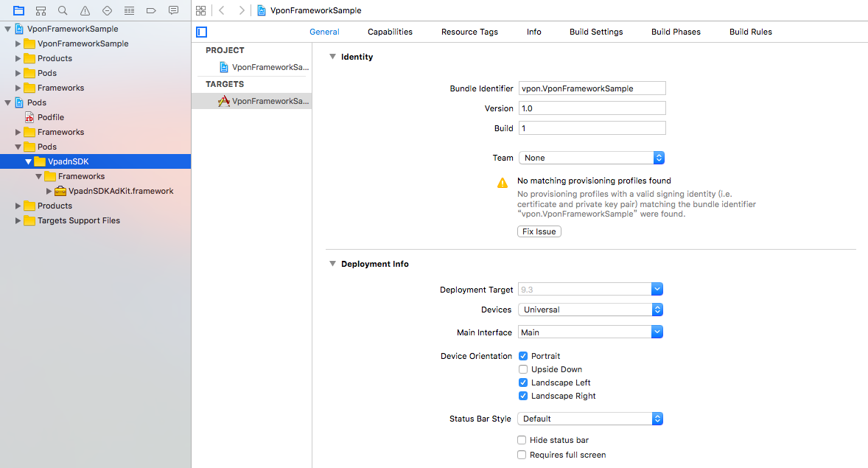The width and height of the screenshot is (868, 468).
Task: Check the Hide status bar option
Action: pos(522,440)
